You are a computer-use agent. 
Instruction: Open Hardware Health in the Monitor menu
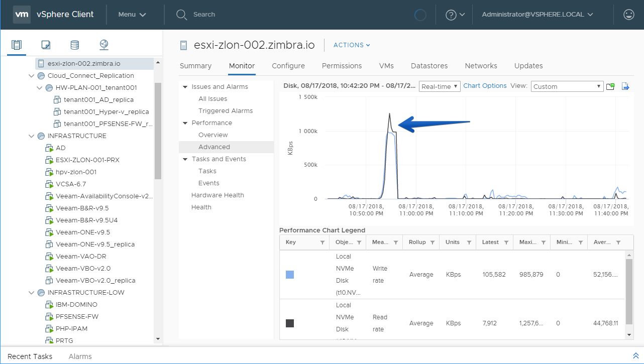pos(218,195)
